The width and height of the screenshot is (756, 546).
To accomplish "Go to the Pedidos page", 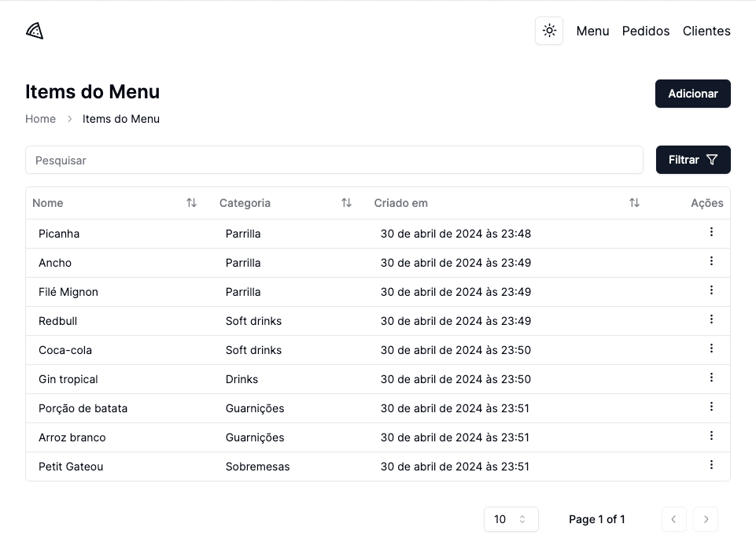I will click(x=645, y=31).
